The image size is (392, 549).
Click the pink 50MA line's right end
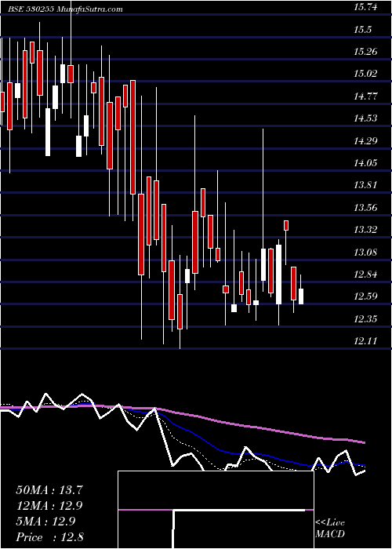(364, 443)
